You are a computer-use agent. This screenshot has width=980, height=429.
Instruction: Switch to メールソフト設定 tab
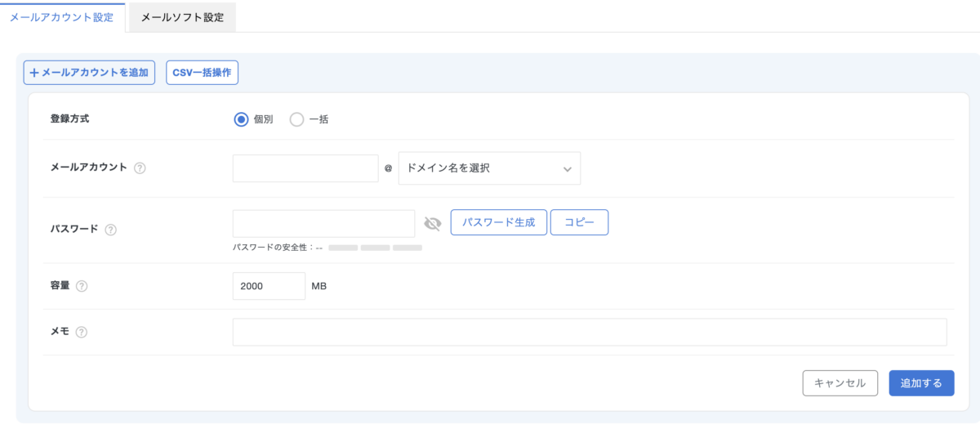click(182, 17)
